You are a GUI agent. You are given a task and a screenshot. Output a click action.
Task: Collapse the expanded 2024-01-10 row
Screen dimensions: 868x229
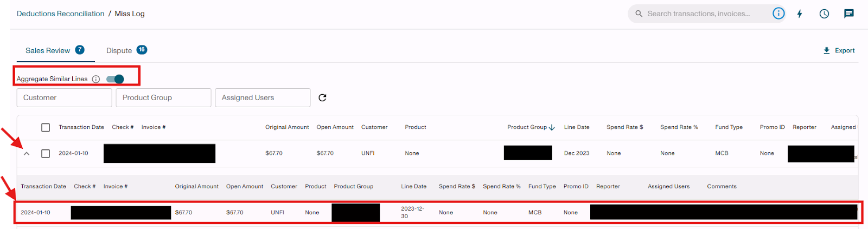[x=26, y=154]
